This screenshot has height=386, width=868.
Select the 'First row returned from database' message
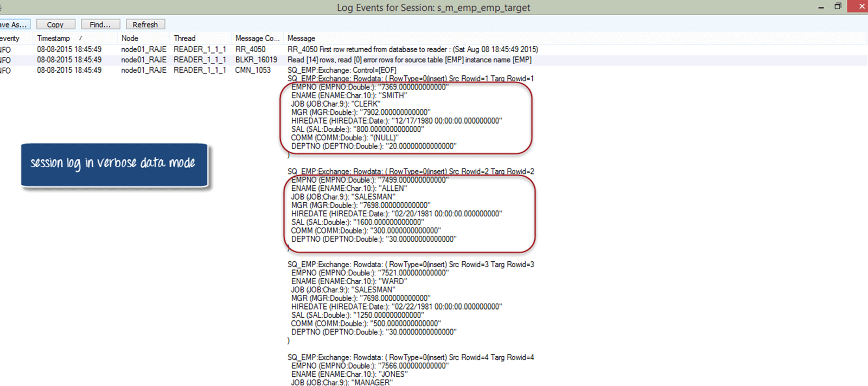[413, 49]
